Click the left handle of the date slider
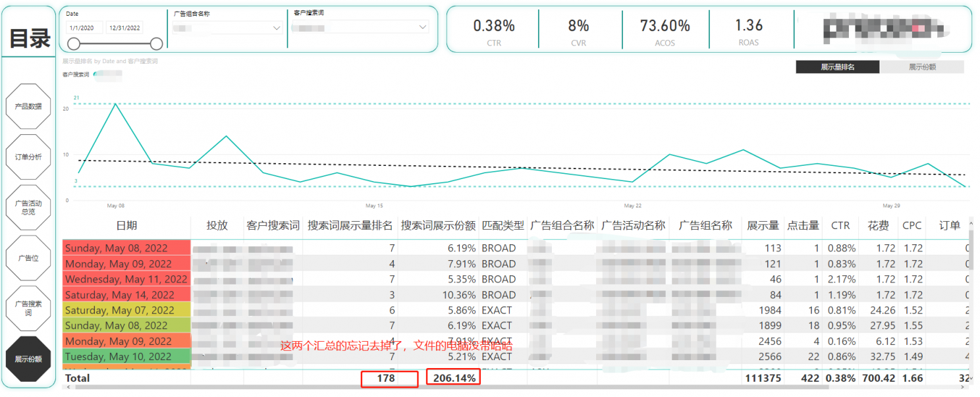 coord(72,43)
